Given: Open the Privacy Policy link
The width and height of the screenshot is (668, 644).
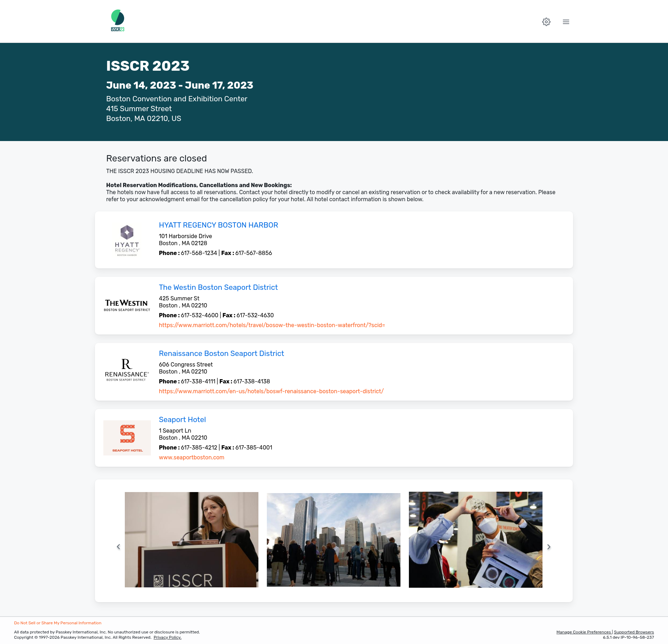Looking at the screenshot, I should point(167,637).
